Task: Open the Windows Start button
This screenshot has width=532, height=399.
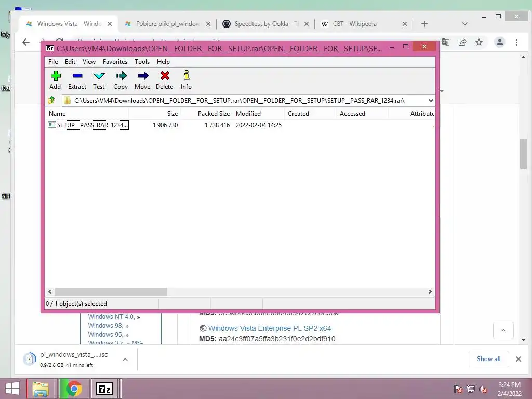Action: (x=12, y=389)
